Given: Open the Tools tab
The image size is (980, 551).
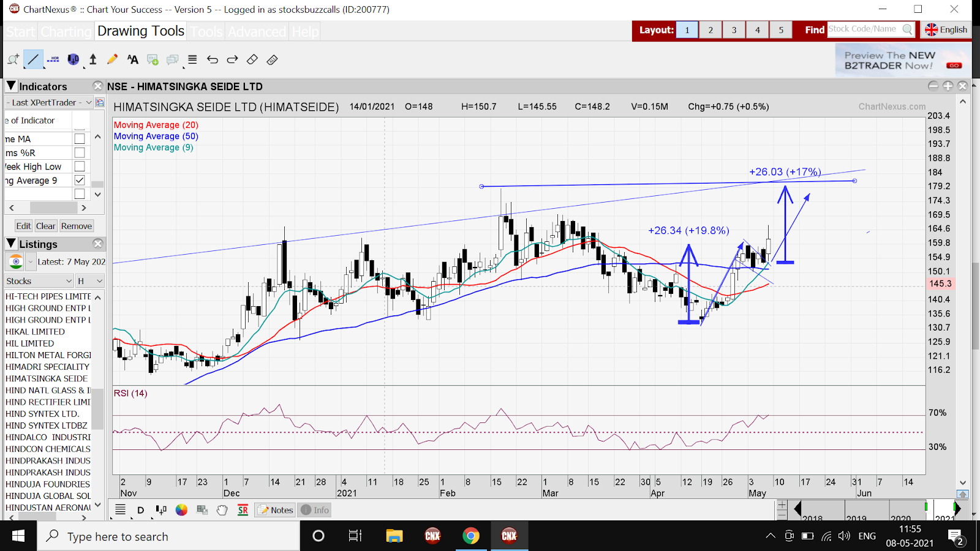Looking at the screenshot, I should [x=206, y=31].
